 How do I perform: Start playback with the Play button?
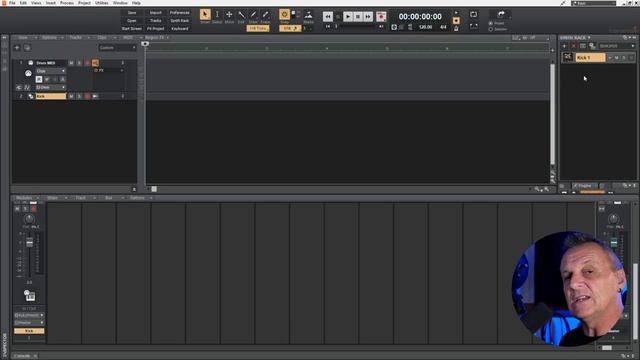click(348, 16)
